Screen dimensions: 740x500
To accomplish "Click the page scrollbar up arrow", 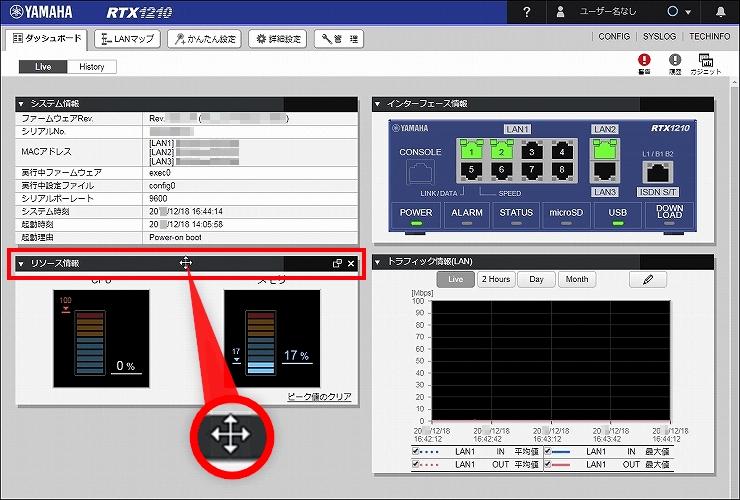I will [x=735, y=83].
